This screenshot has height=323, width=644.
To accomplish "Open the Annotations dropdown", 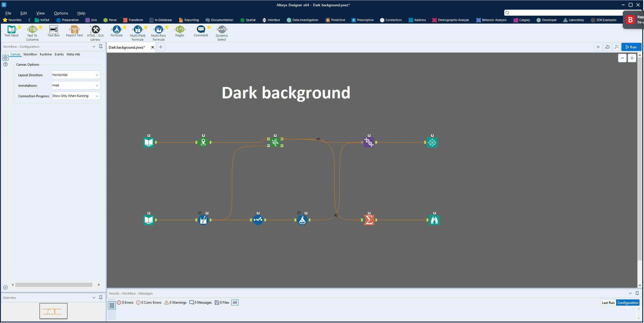I will pos(76,85).
